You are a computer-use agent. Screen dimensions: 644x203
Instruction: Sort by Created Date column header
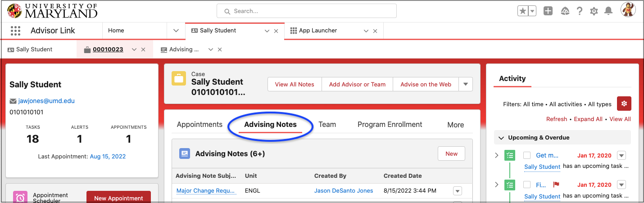click(403, 176)
